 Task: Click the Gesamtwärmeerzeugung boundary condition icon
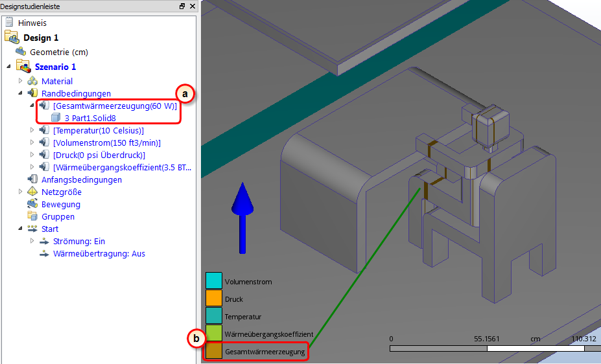pyautogui.click(x=44, y=106)
